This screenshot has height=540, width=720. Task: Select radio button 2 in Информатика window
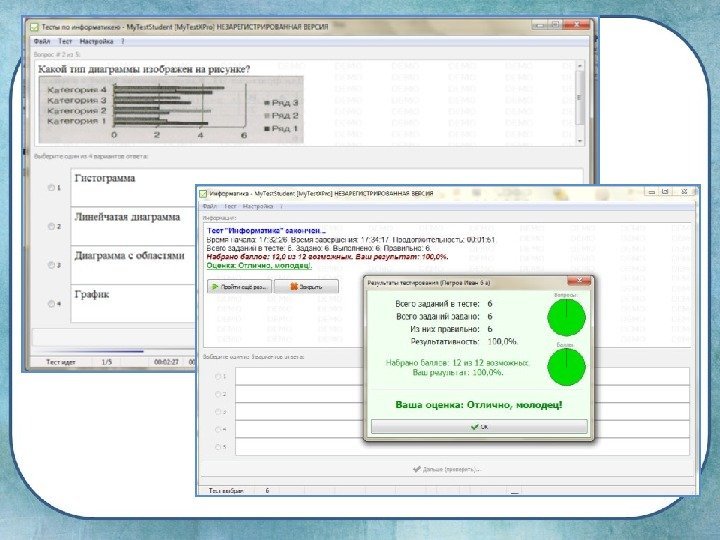click(218, 394)
